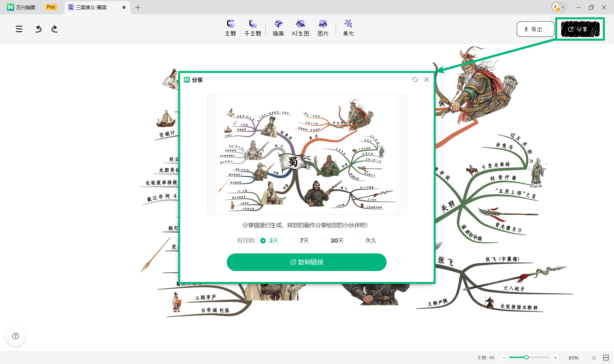Click the sailing ship illustration
Image resolution: width=614 pixels, height=364 pixels.
tap(166, 119)
